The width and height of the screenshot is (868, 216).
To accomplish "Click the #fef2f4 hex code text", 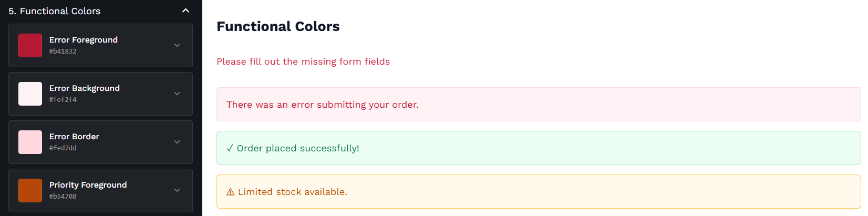I will 63,100.
